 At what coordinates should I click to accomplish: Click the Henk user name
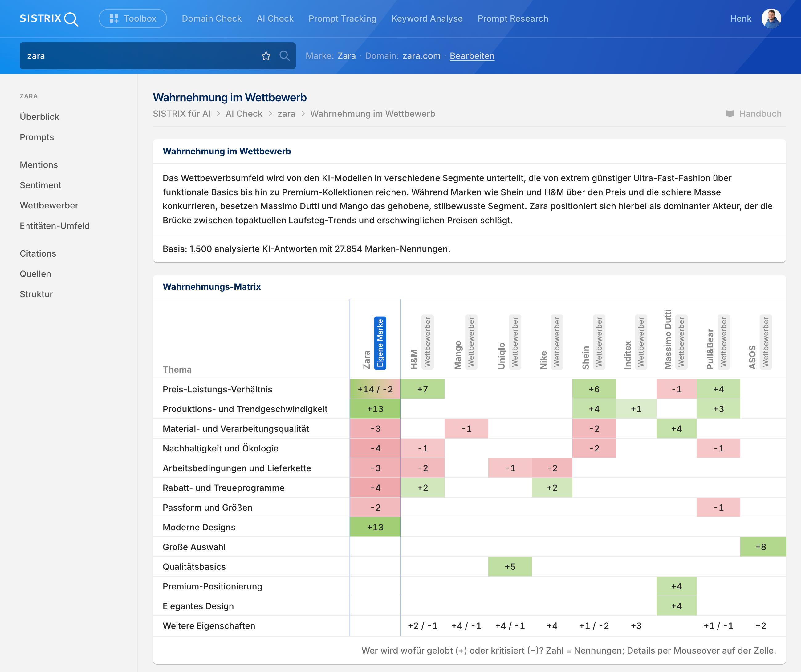pyautogui.click(x=740, y=19)
